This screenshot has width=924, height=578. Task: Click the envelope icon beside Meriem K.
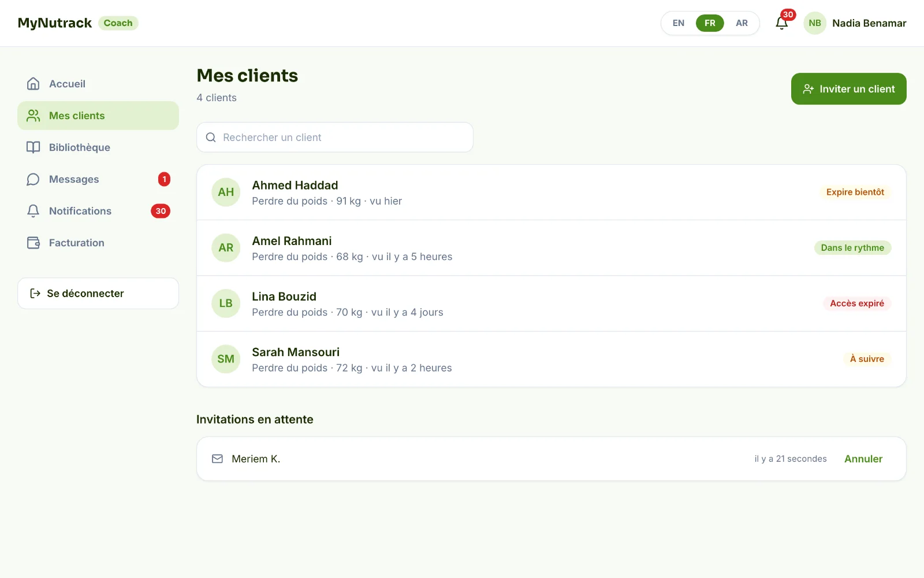pos(217,459)
